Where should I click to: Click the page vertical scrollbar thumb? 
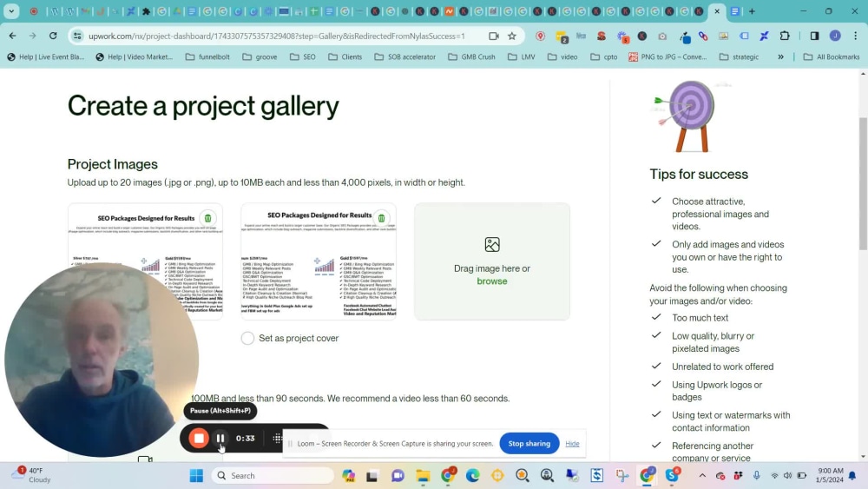point(863,182)
